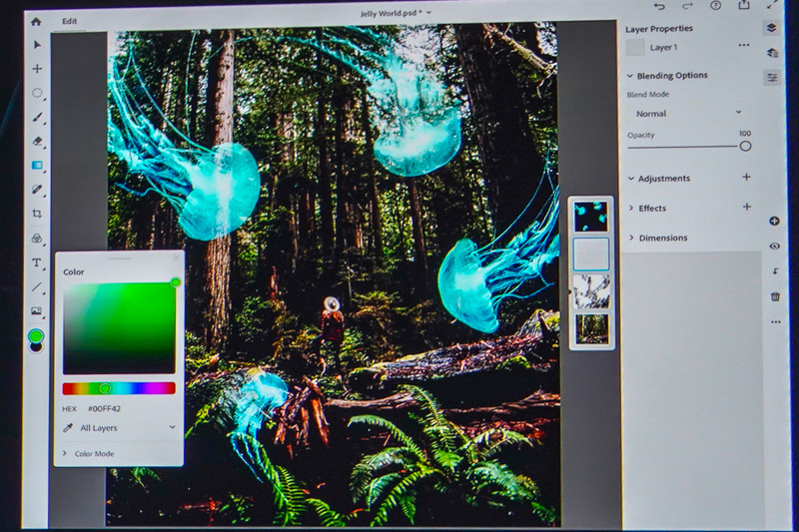Select the Spot Healing tool
The image size is (799, 532).
pos(37,190)
